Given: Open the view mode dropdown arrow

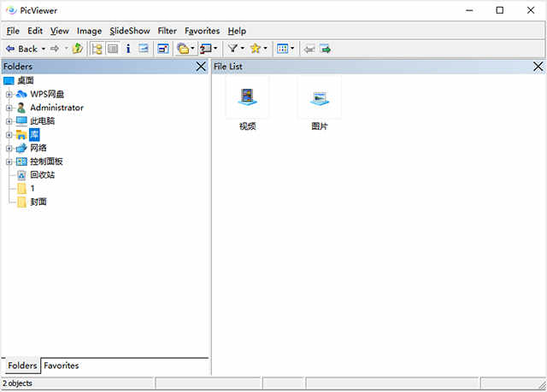Looking at the screenshot, I should tap(292, 49).
